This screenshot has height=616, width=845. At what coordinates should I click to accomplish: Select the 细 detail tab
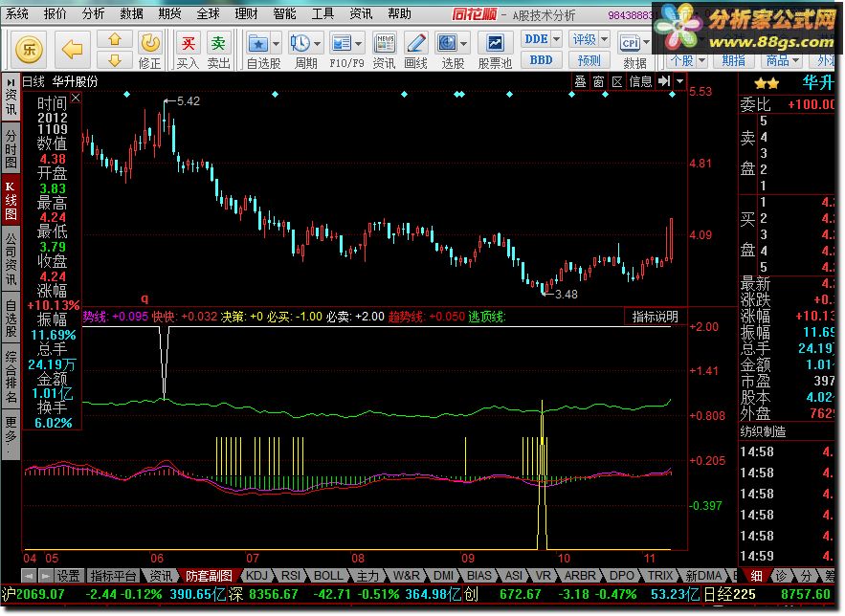tap(757, 576)
